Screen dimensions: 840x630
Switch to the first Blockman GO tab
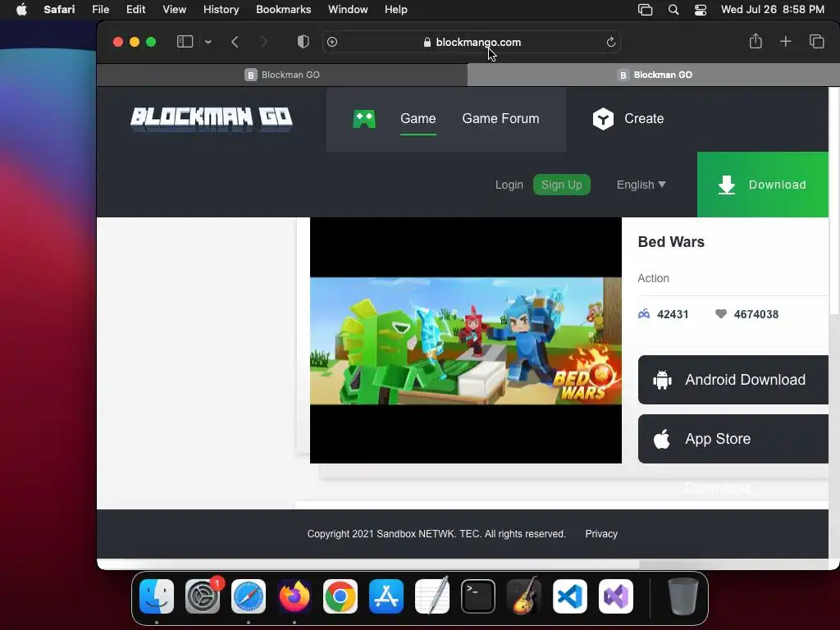click(282, 75)
